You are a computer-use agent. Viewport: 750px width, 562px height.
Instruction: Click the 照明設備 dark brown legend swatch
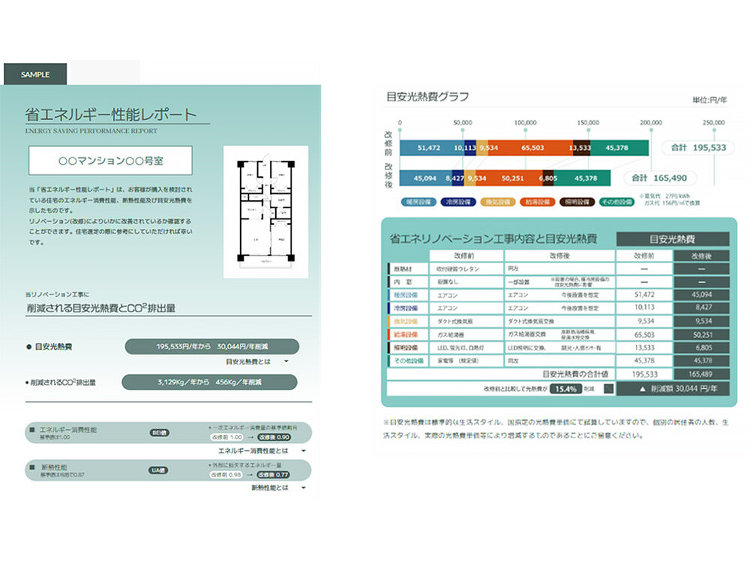tap(577, 202)
